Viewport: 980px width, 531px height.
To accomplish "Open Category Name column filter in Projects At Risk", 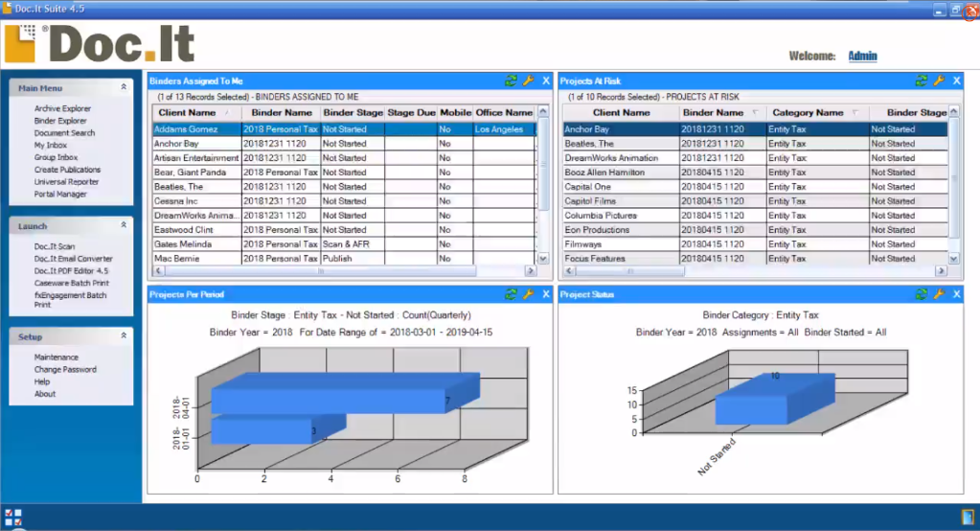I will pos(855,113).
